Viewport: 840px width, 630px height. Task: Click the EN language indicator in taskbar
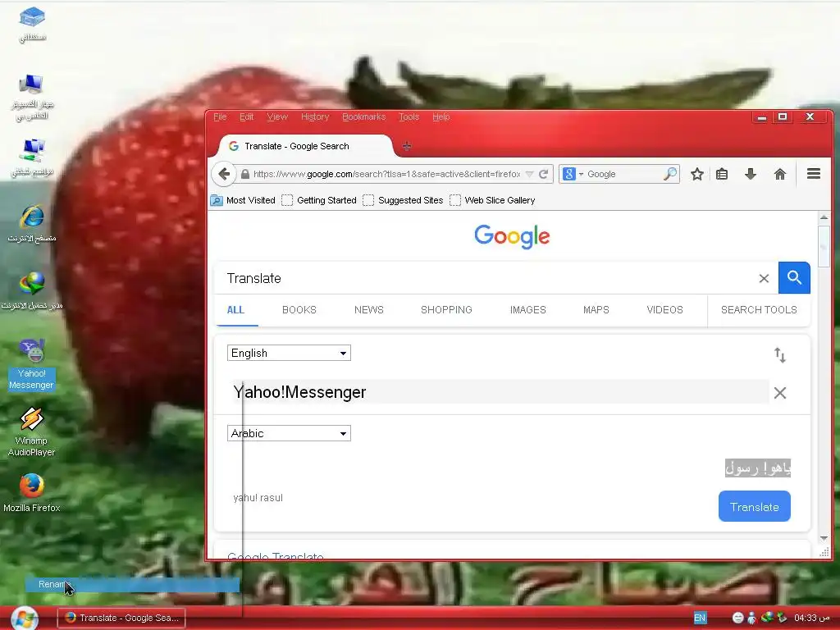(x=700, y=618)
